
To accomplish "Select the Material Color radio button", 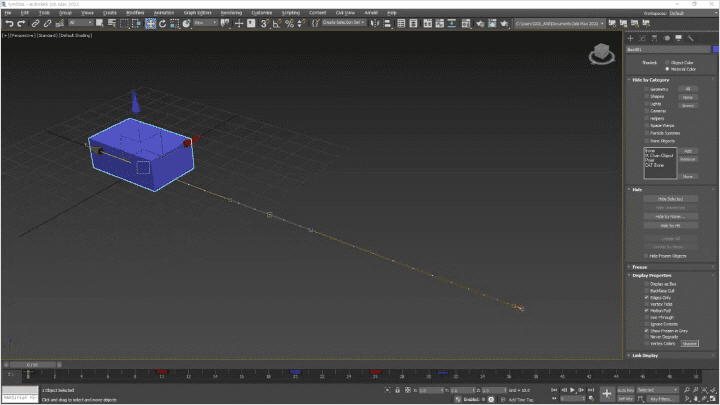I will tap(667, 69).
